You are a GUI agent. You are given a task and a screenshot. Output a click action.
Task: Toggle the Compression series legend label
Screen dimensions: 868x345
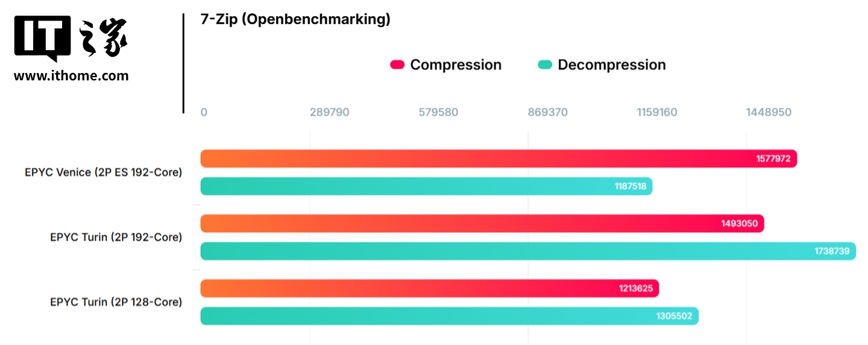pos(455,65)
